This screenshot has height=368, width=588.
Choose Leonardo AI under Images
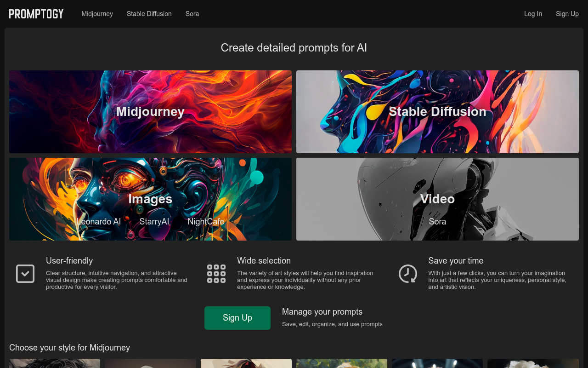pyautogui.click(x=99, y=222)
